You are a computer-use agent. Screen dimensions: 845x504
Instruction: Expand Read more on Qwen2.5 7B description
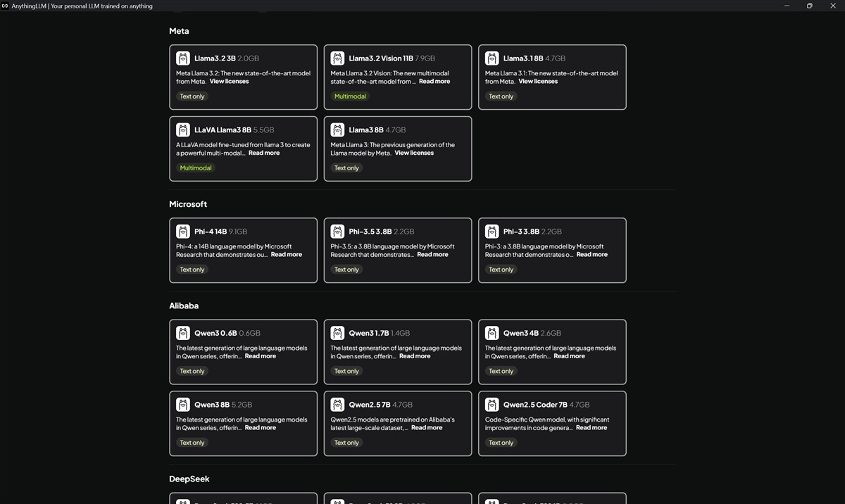click(x=427, y=428)
